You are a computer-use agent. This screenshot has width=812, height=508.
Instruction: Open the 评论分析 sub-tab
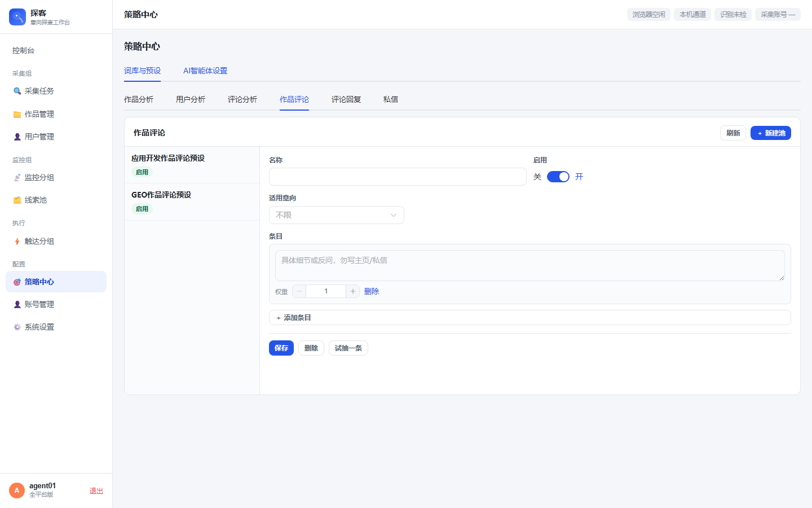(242, 99)
